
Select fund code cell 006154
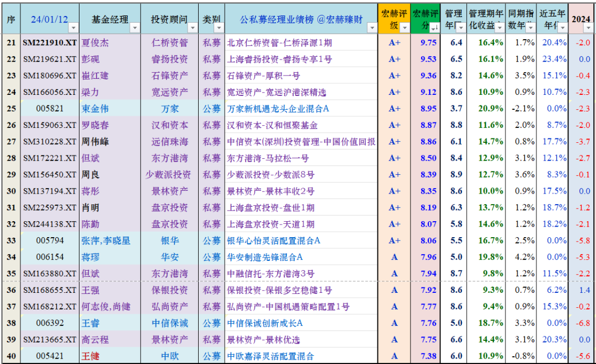click(50, 257)
